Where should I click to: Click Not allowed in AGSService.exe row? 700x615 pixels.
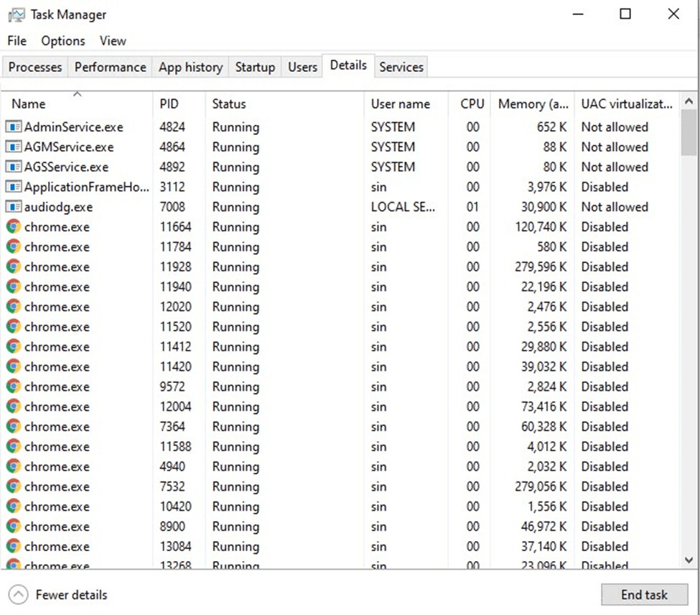[615, 167]
